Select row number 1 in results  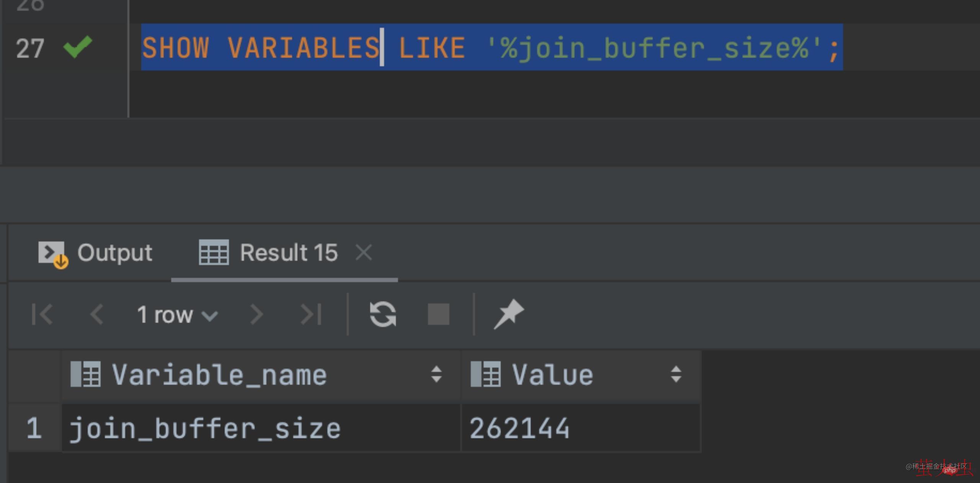34,428
